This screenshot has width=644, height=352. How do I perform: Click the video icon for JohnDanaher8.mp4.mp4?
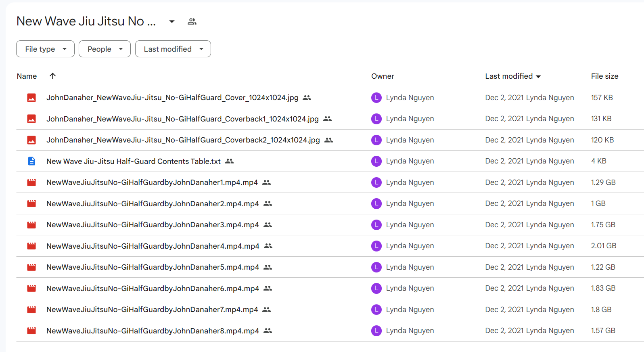[x=31, y=331]
